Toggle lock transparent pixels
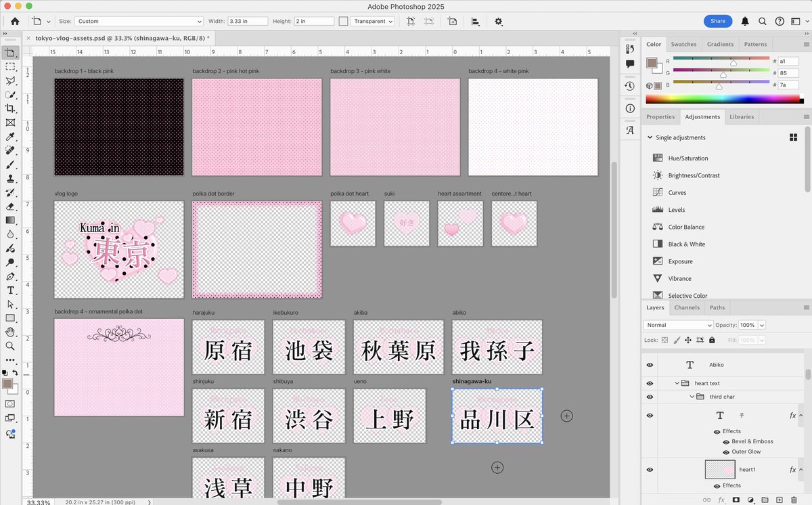The image size is (812, 505). tap(665, 340)
